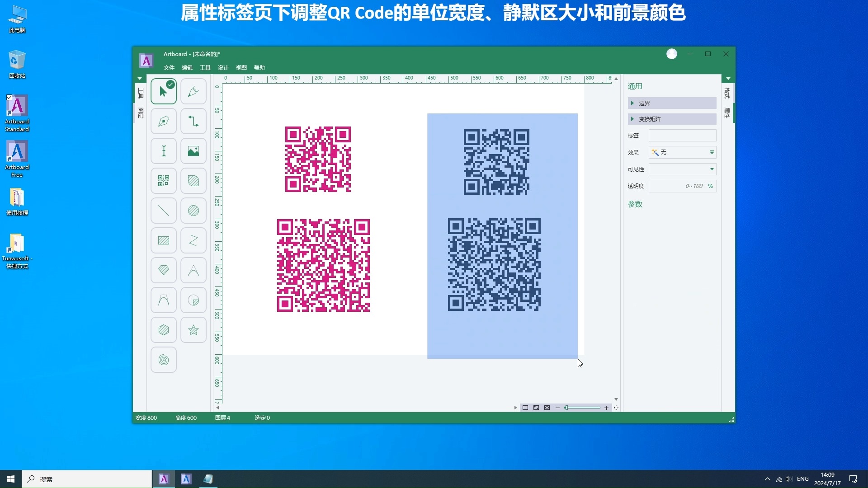
Task: Click the zoom in plus button
Action: 606,408
